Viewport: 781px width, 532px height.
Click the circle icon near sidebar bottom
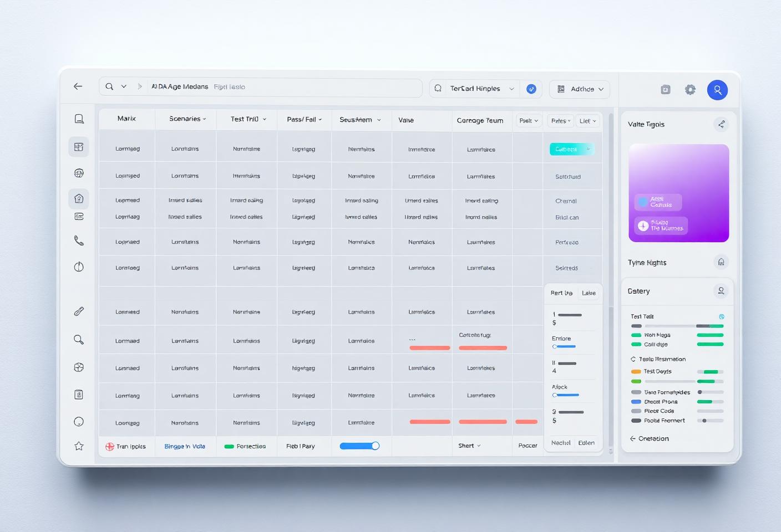point(79,422)
